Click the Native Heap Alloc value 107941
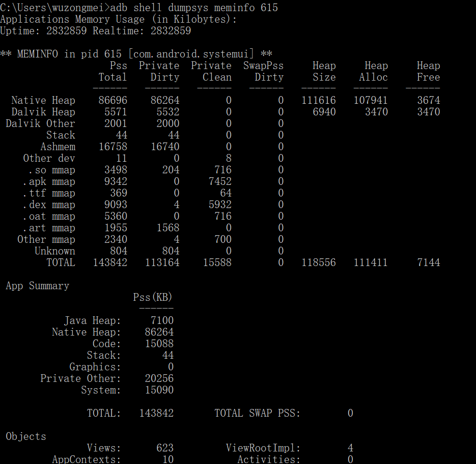476x464 pixels. [x=371, y=100]
